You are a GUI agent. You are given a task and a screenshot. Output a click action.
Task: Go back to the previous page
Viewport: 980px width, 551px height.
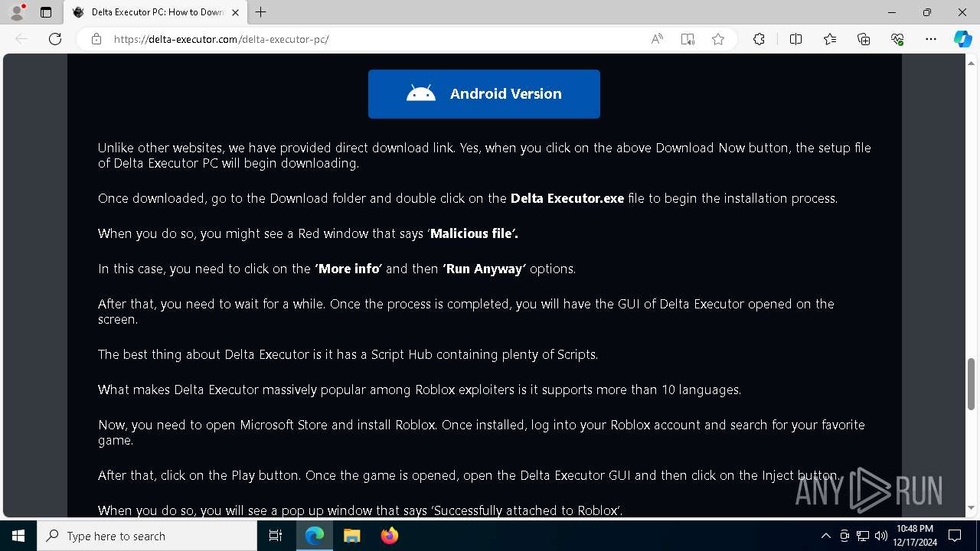click(x=21, y=39)
